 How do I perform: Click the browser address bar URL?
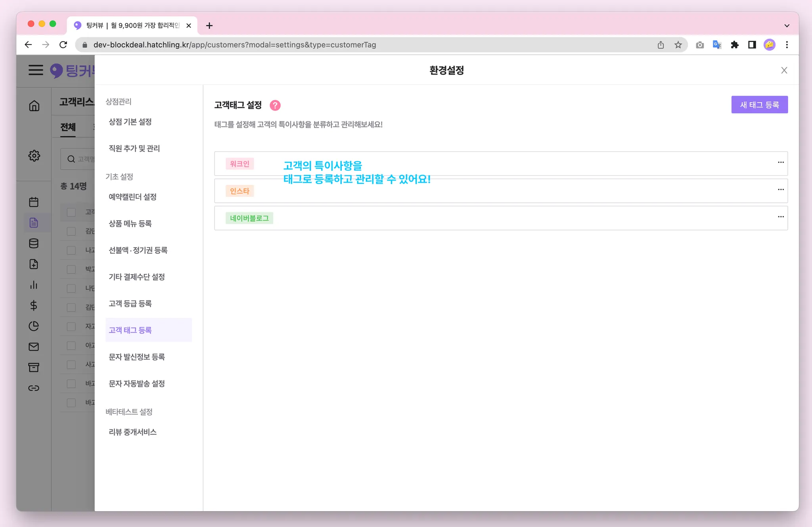pos(235,45)
